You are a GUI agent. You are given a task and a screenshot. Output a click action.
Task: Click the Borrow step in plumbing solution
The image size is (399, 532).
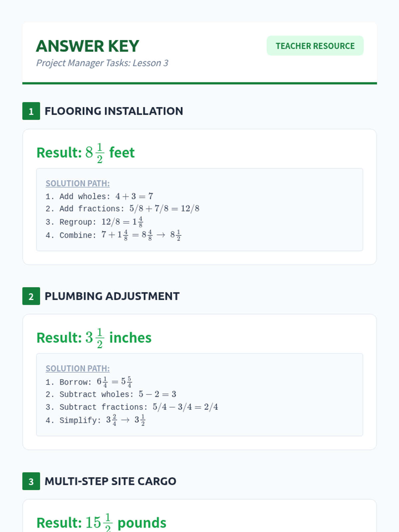coord(89,382)
